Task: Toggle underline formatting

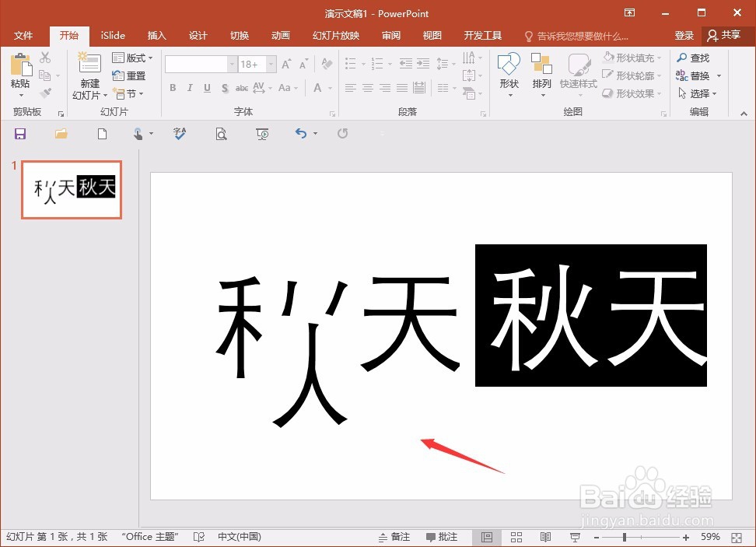Action: [206, 88]
